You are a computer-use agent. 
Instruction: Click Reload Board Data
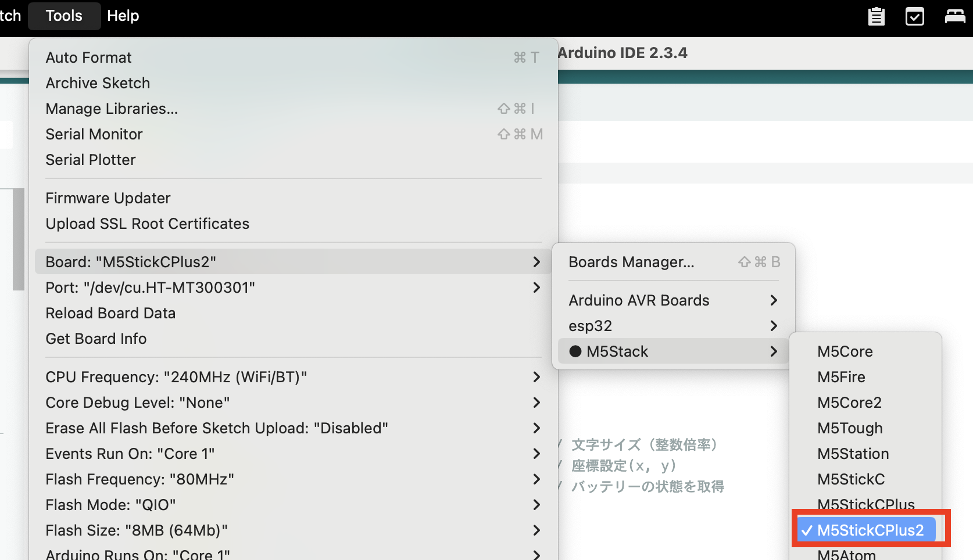pyautogui.click(x=294, y=313)
